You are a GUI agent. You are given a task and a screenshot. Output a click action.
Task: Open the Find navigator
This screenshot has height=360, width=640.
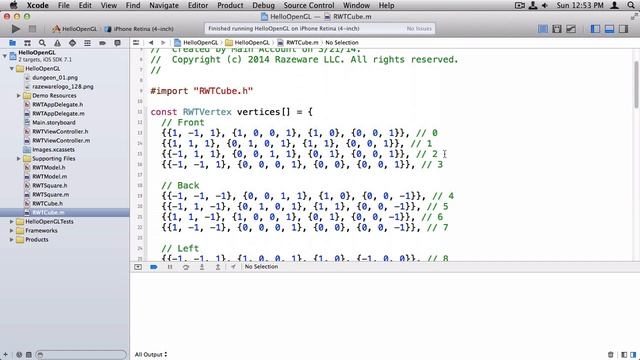pyautogui.click(x=42, y=43)
